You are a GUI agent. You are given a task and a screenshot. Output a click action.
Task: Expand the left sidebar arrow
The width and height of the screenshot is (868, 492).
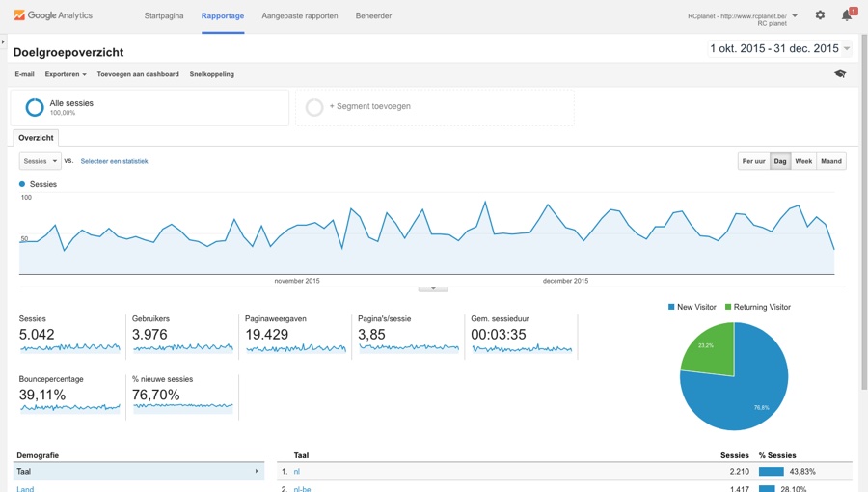tap(3, 41)
